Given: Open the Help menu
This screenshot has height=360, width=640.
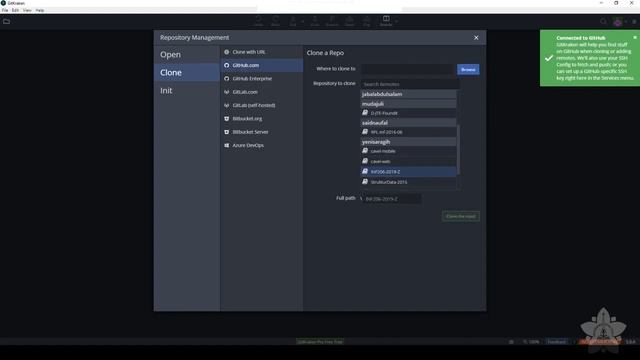Looking at the screenshot, I should [40, 10].
